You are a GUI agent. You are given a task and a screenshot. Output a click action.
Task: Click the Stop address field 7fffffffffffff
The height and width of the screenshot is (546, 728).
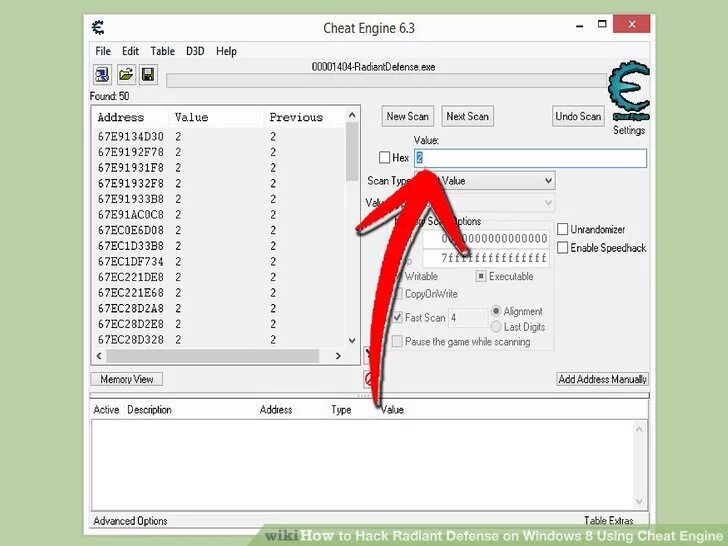[486, 258]
